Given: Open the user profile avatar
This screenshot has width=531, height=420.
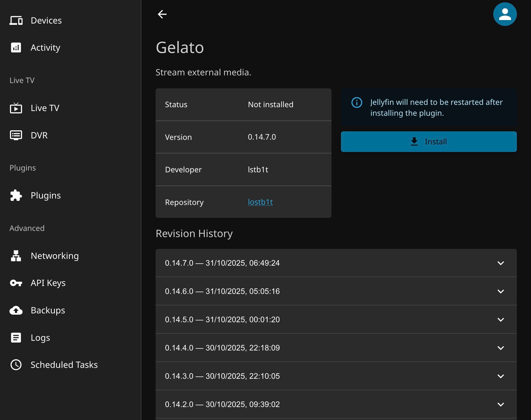Looking at the screenshot, I should (x=504, y=14).
